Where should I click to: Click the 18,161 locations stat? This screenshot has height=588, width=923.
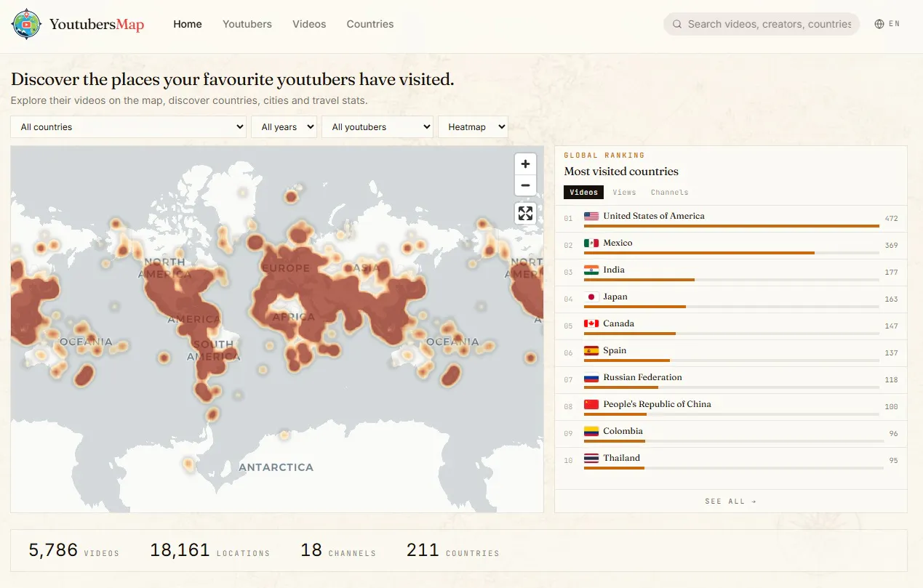(210, 550)
